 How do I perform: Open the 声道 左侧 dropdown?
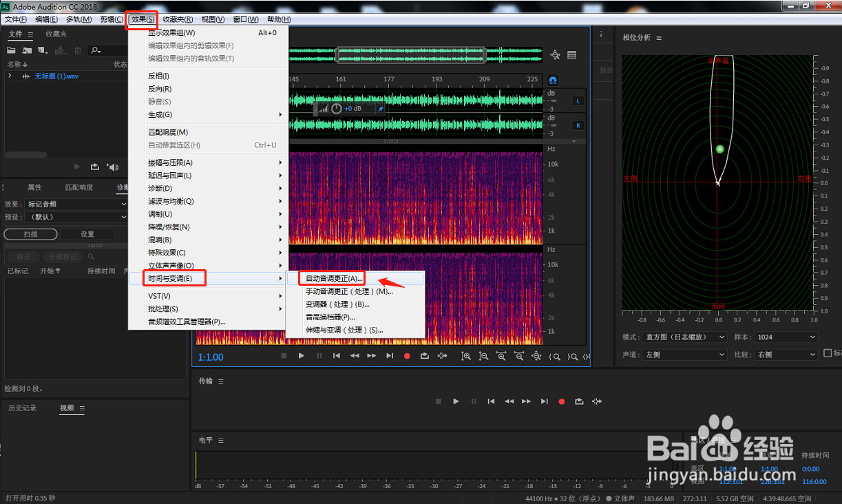coord(684,355)
